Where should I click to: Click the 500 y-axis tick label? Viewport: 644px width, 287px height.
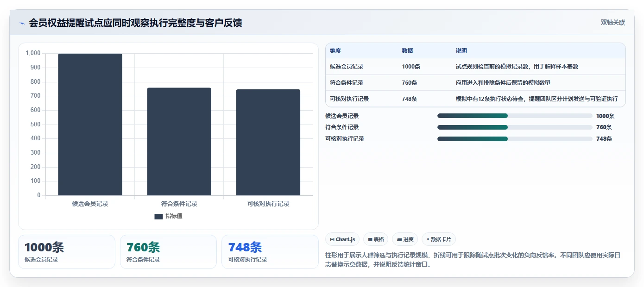click(x=36, y=125)
